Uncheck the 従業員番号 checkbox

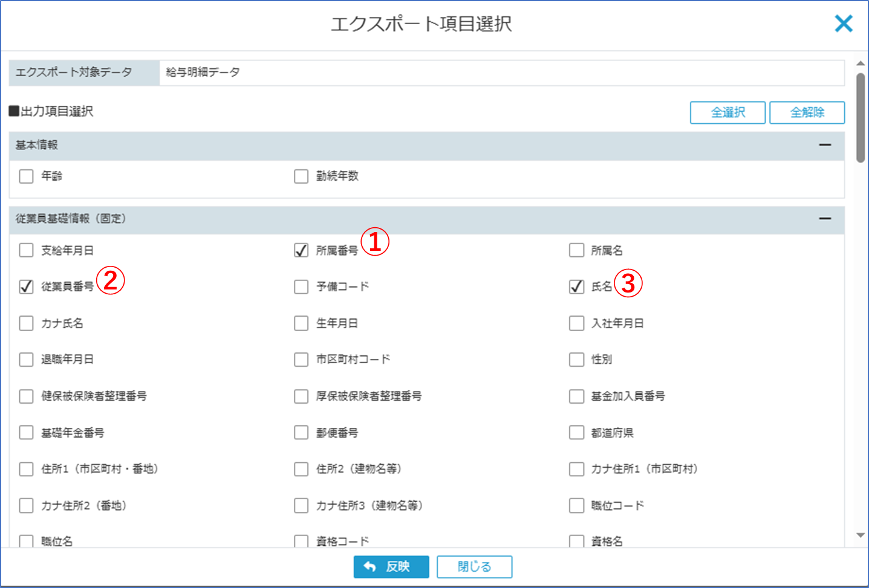26,286
